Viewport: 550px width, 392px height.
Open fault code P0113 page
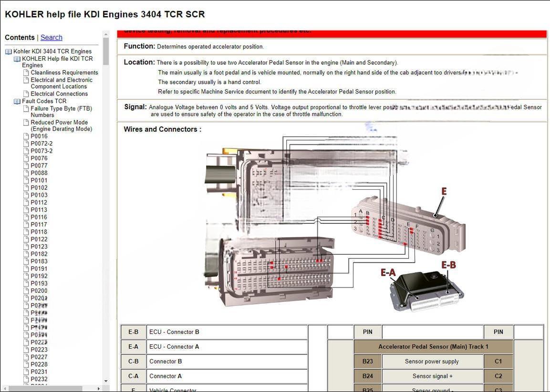[x=39, y=210]
